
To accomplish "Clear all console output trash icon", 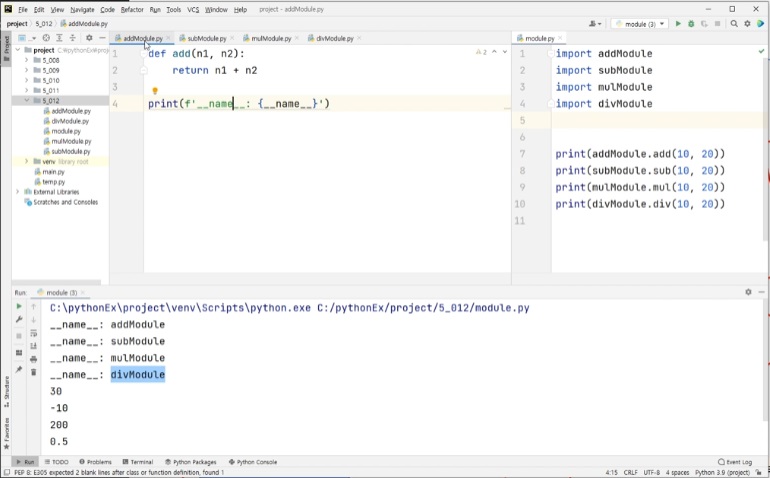I will point(33,372).
